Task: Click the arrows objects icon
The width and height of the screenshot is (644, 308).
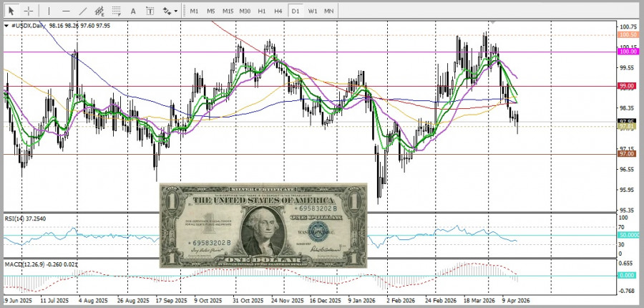Action: coord(167,11)
